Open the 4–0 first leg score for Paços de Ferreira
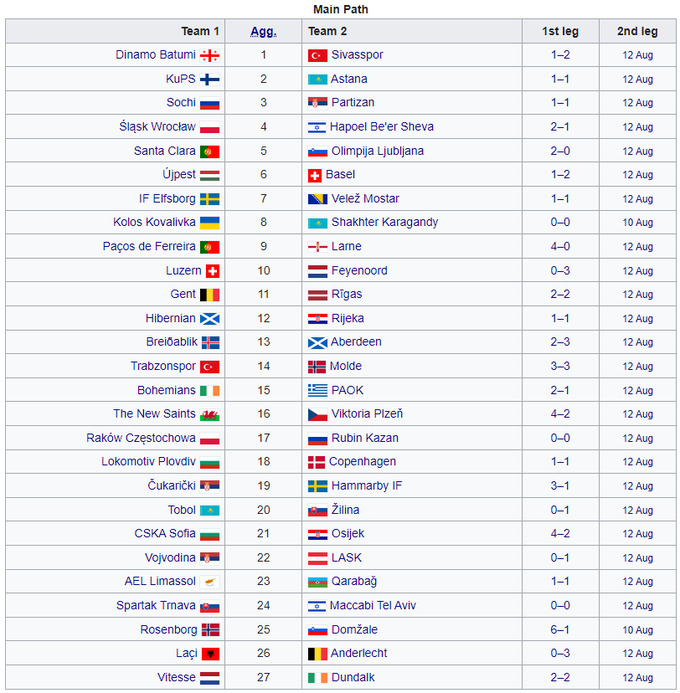This screenshot has height=693, width=680. [x=560, y=247]
